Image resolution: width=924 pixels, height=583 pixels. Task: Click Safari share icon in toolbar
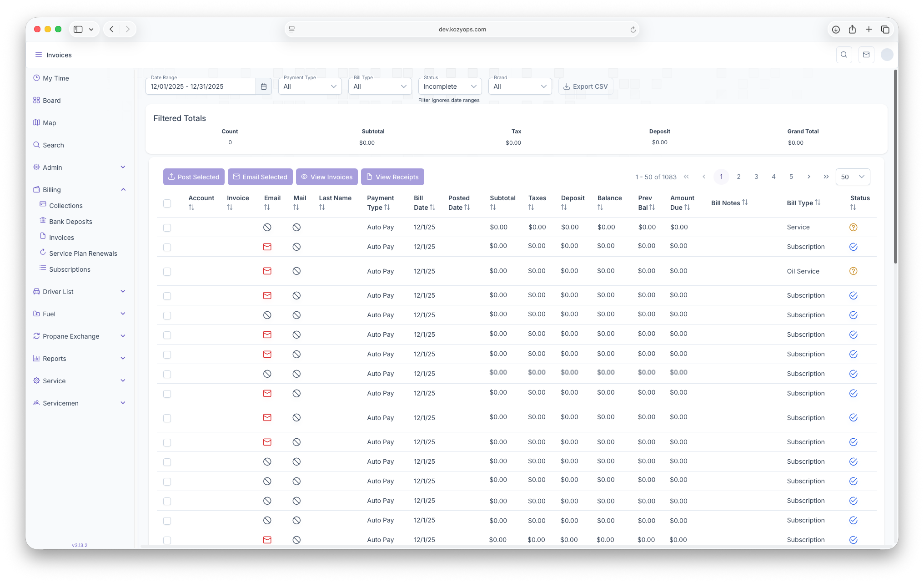[852, 30]
